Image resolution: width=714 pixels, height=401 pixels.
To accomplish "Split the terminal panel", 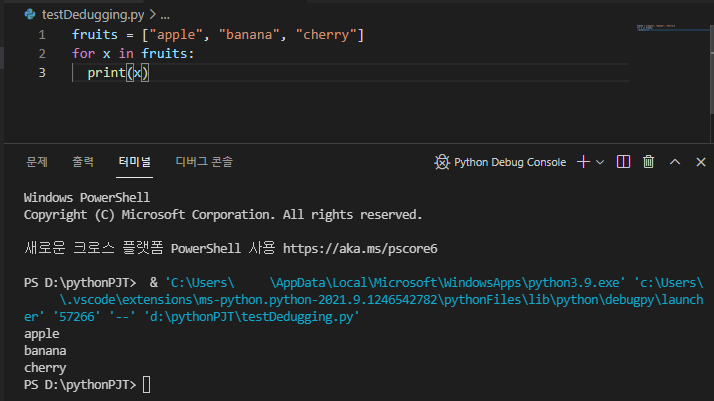I will [623, 162].
